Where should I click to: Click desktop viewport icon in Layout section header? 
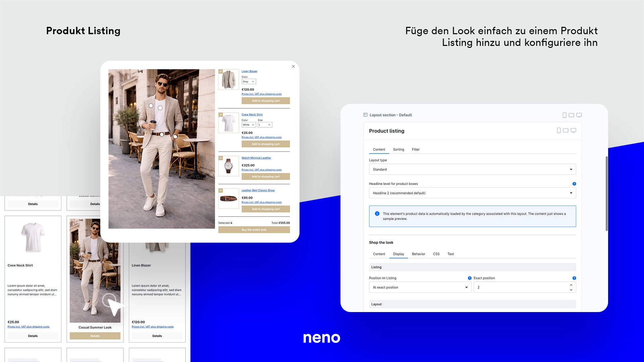[579, 115]
